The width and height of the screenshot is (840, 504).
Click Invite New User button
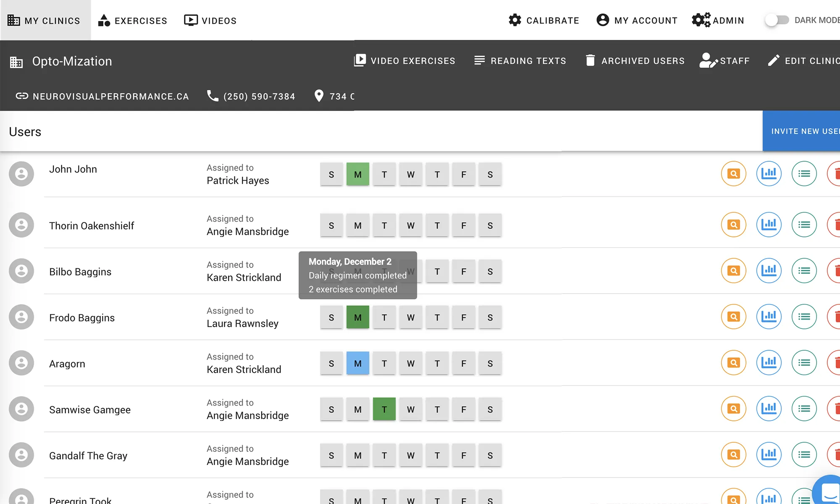point(802,131)
